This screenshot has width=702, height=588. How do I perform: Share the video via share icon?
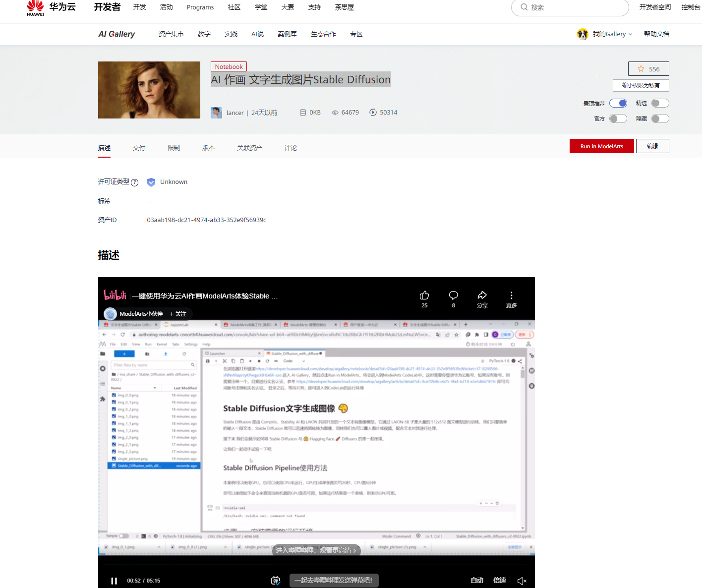(x=482, y=295)
